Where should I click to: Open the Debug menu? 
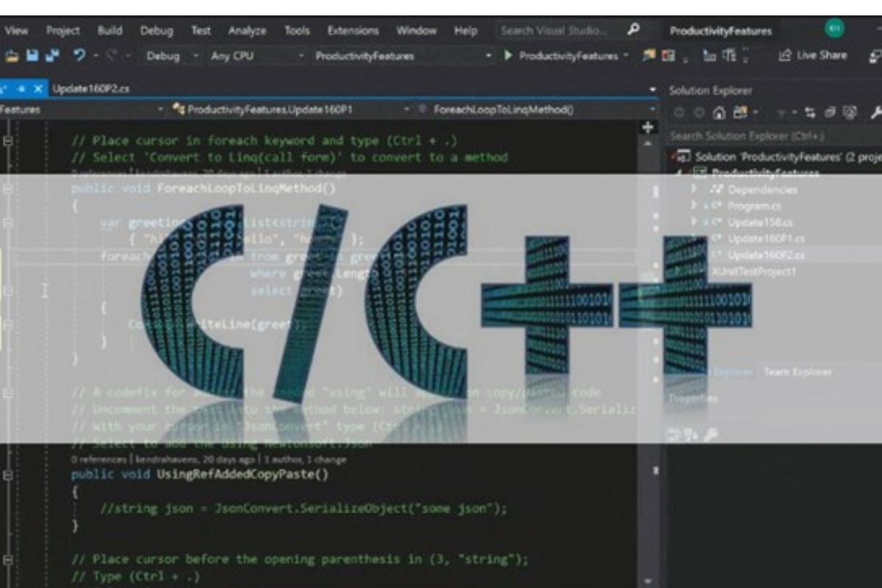coord(155,30)
